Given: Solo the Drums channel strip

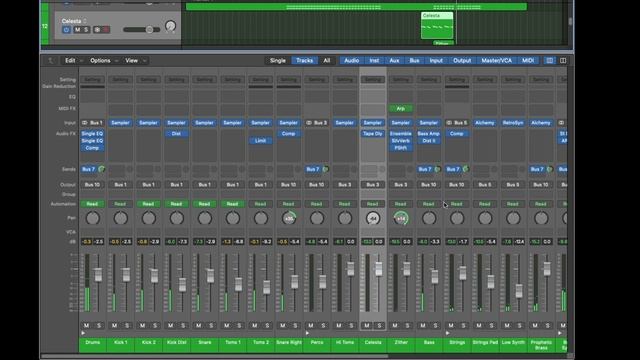Looking at the screenshot, I should coord(99,326).
